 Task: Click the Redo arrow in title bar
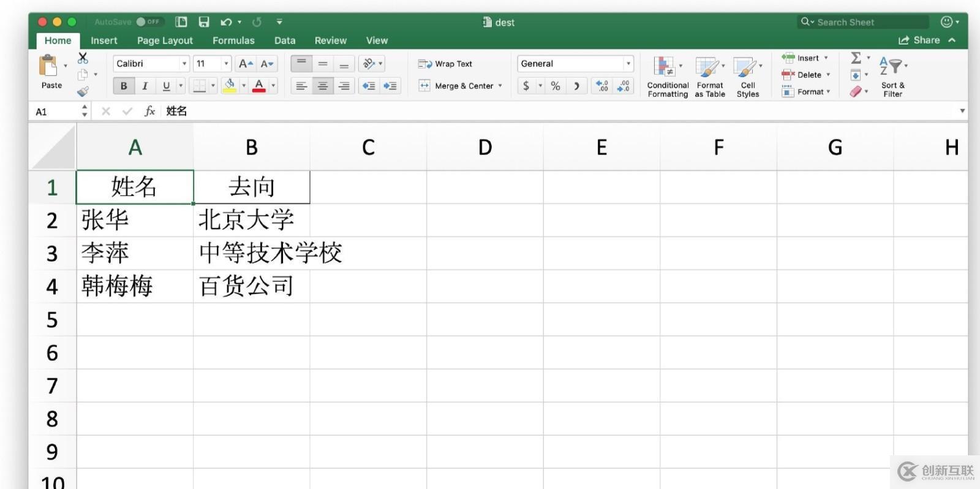coord(257,22)
